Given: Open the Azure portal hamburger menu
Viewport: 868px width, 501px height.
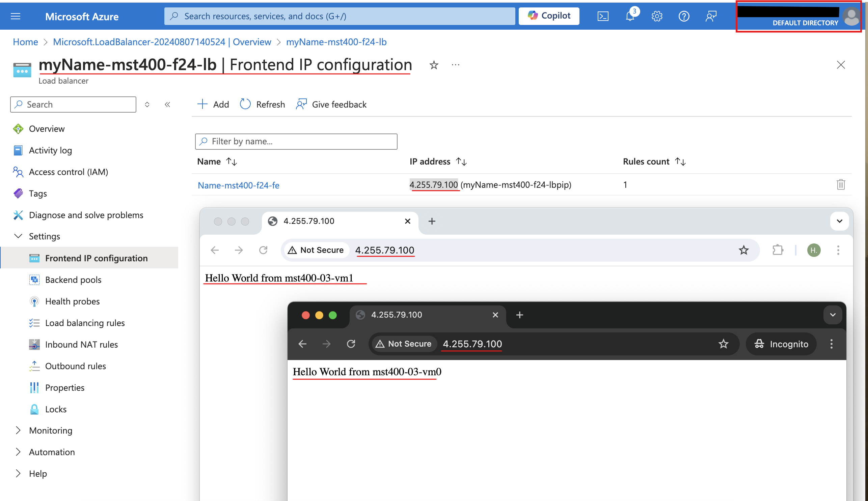Looking at the screenshot, I should click(16, 16).
